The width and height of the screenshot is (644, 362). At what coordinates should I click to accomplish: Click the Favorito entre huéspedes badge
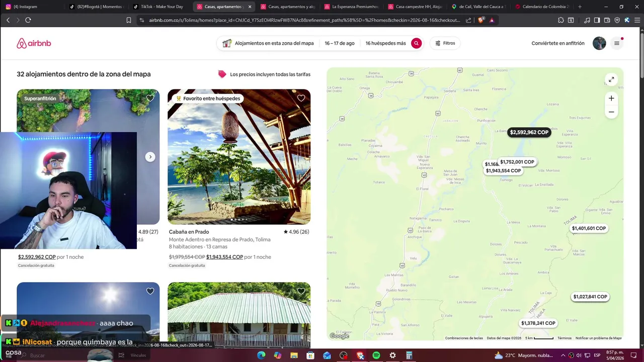click(208, 99)
